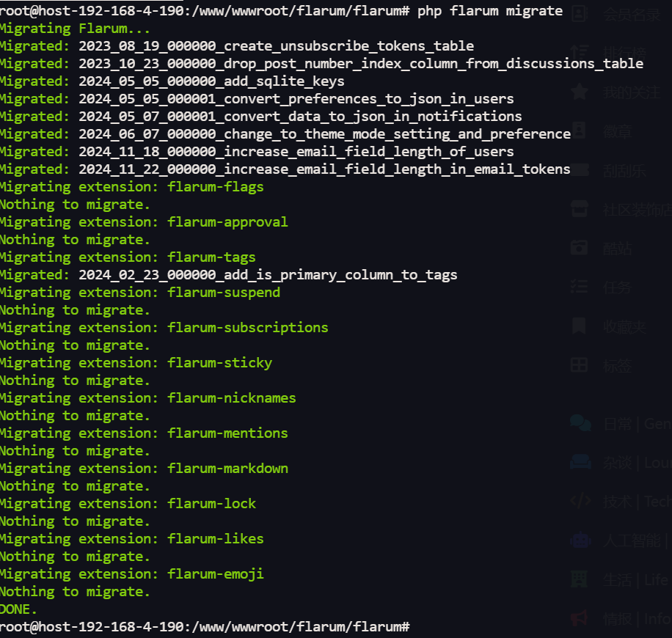Click the chat bubbles icon beside 日常
Screen dimensions: 672x638
(581, 423)
